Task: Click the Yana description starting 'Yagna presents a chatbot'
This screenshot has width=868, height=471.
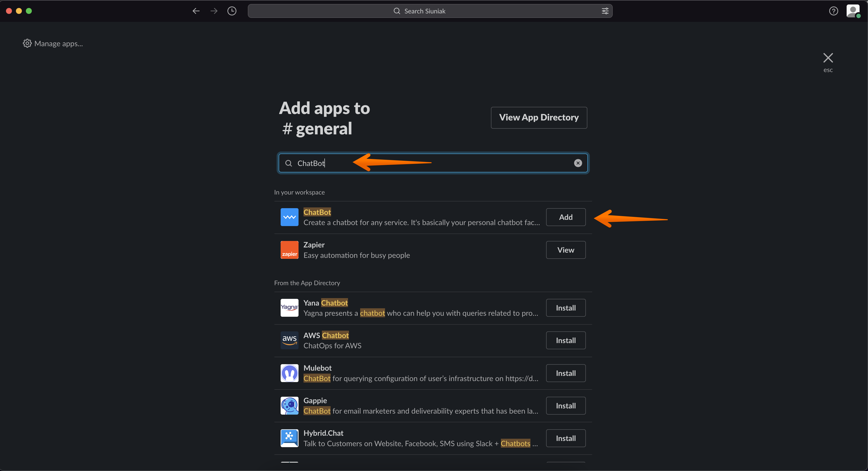Action: (x=421, y=313)
